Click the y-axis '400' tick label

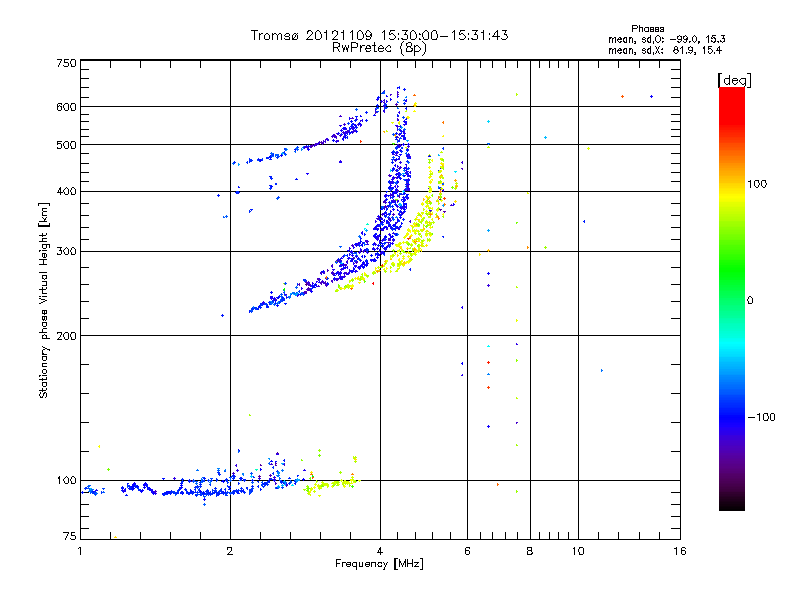[x=66, y=191]
